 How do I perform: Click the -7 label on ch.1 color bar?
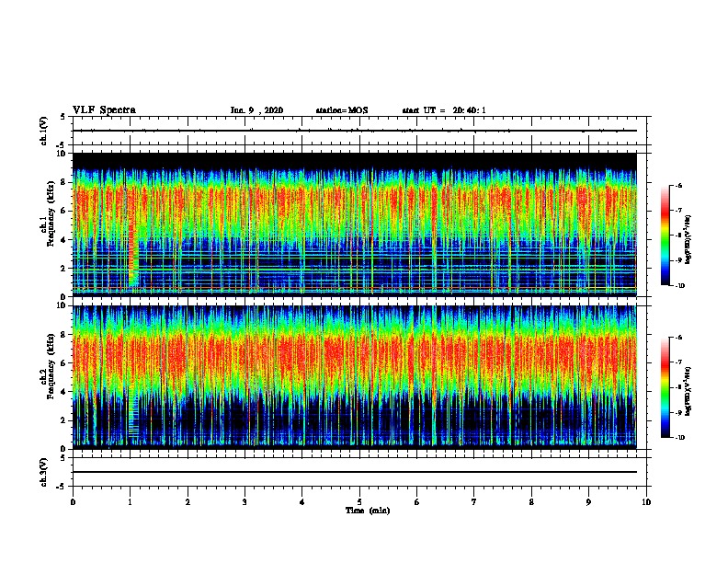point(678,211)
